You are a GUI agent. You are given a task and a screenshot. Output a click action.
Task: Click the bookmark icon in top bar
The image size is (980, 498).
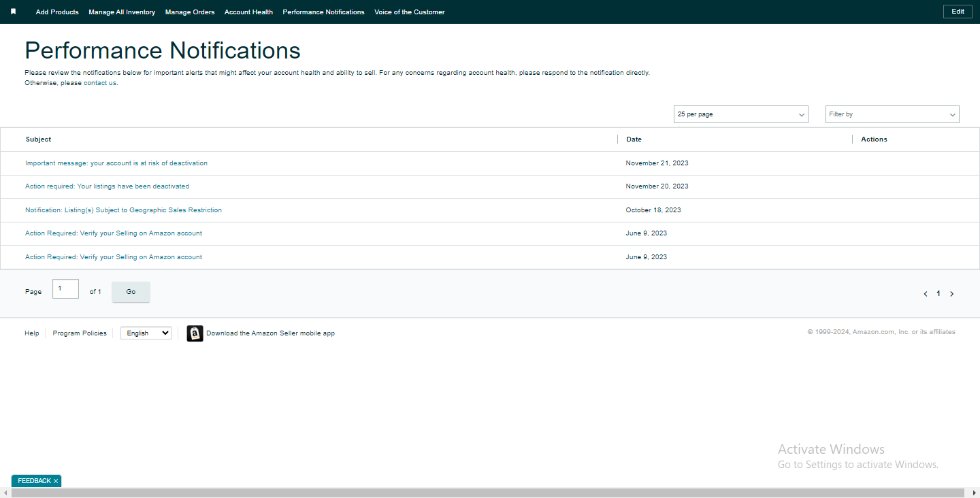click(x=13, y=12)
